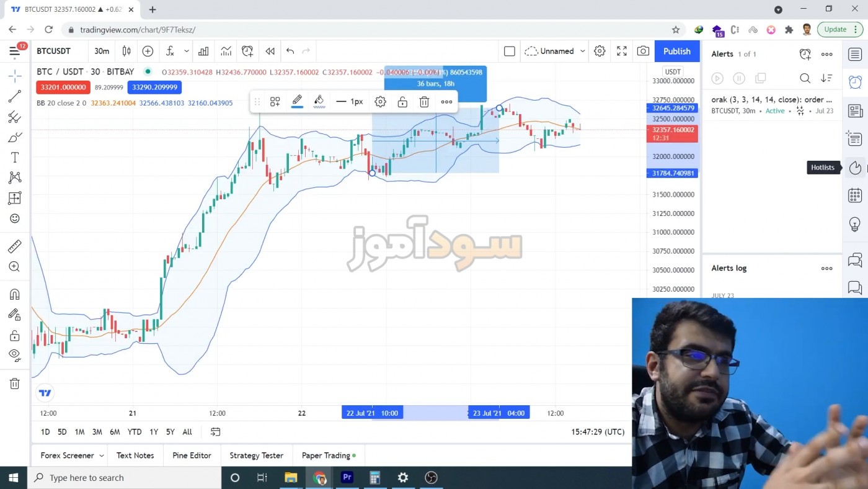Enter fullscreen mode
Viewport: 868px width, 489px height.
[622, 51]
